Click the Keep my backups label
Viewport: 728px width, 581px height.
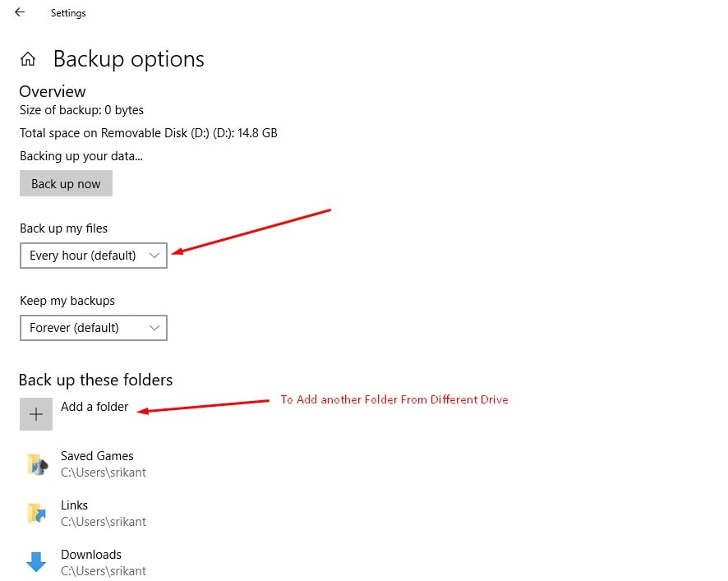(x=67, y=301)
